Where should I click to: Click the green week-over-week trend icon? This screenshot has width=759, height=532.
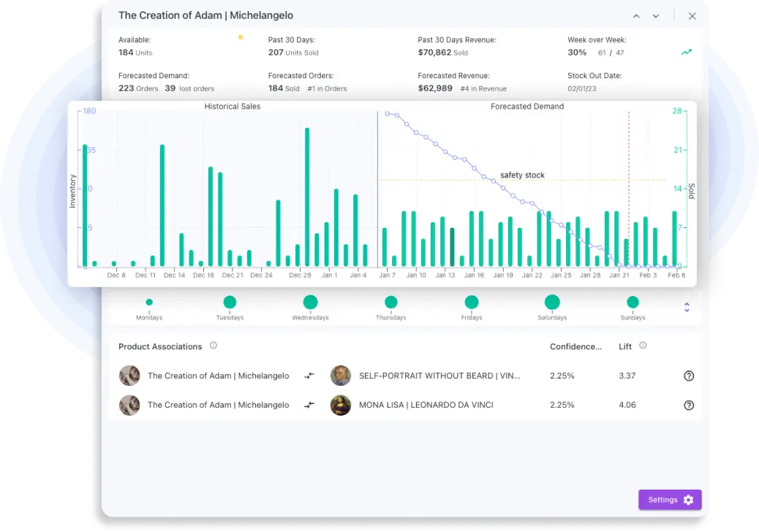tap(687, 52)
